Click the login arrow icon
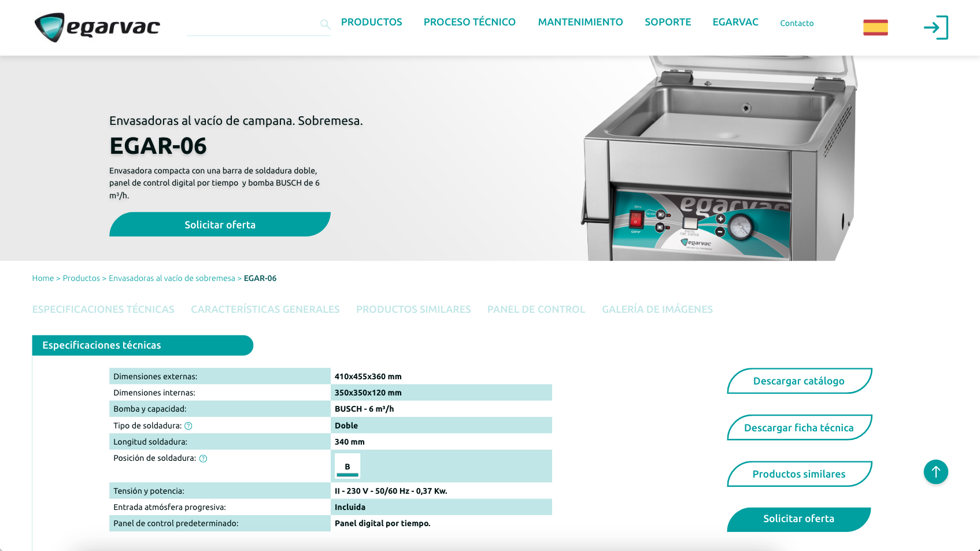The image size is (980, 551). point(935,27)
